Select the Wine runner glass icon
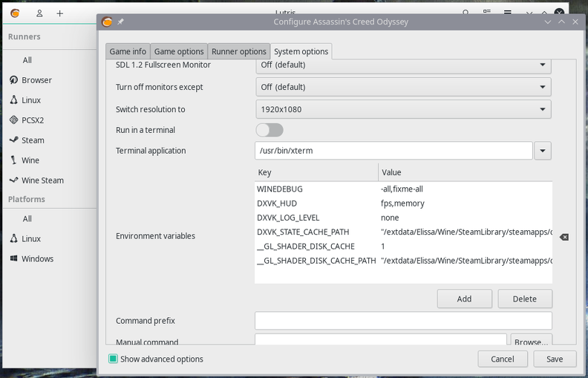Screen dimensions: 588x378 (13, 160)
